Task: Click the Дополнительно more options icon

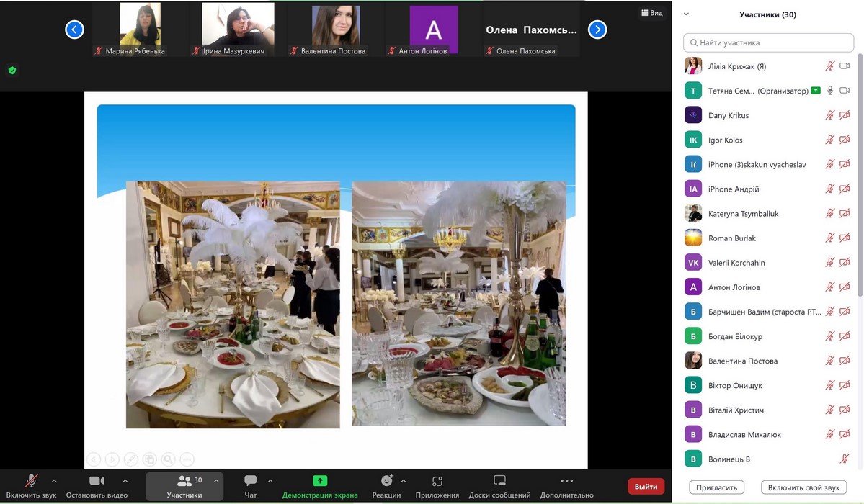Action: click(x=566, y=481)
